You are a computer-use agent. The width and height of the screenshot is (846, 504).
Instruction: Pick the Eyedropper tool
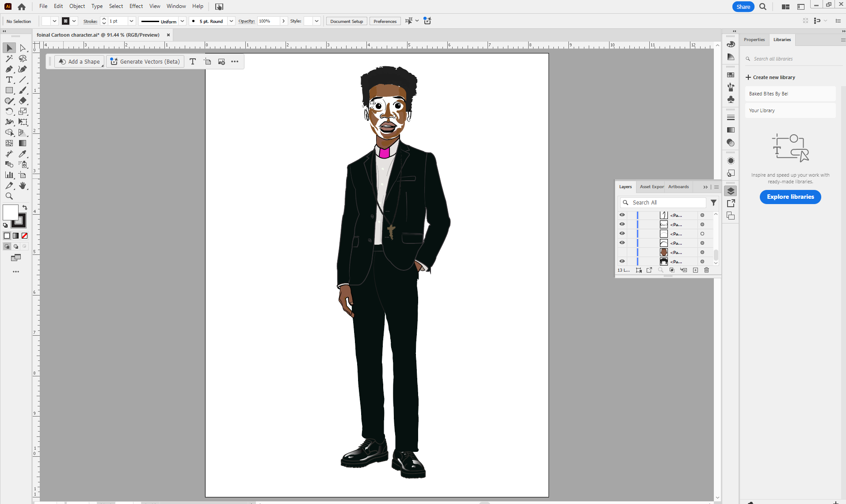coord(23,154)
